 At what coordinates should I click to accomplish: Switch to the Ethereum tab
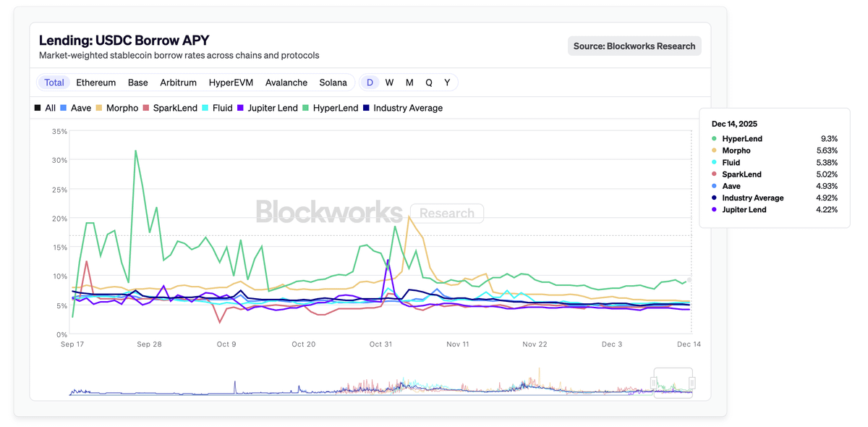96,83
